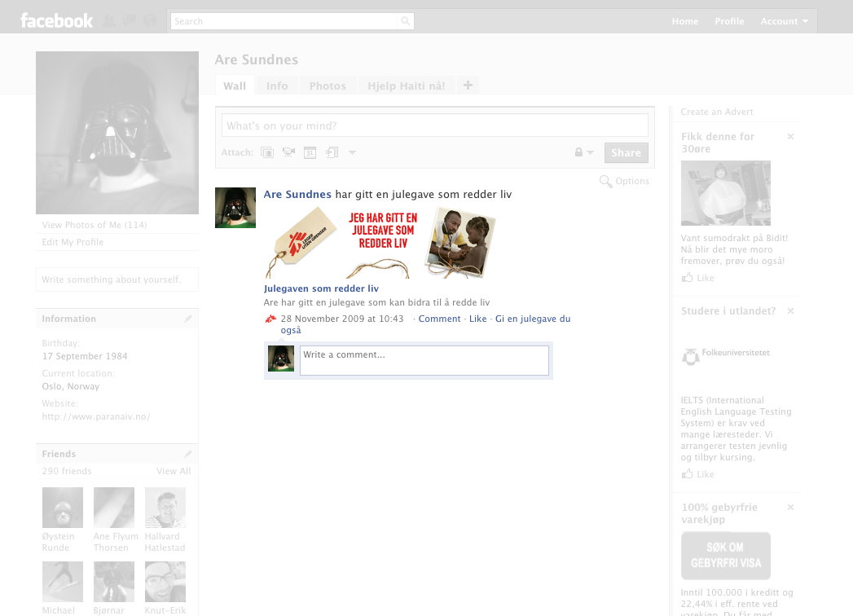The width and height of the screenshot is (853, 616).
Task: Click the 'Edit My Profile' link
Action: 73,242
